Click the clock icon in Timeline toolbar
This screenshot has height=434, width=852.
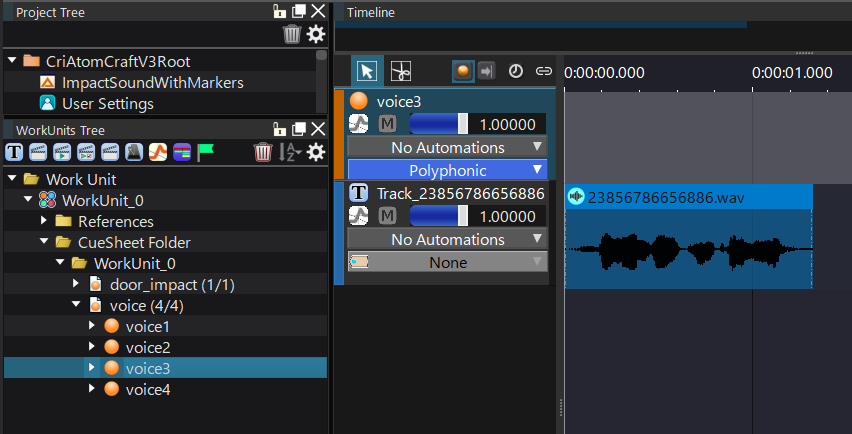pos(516,71)
